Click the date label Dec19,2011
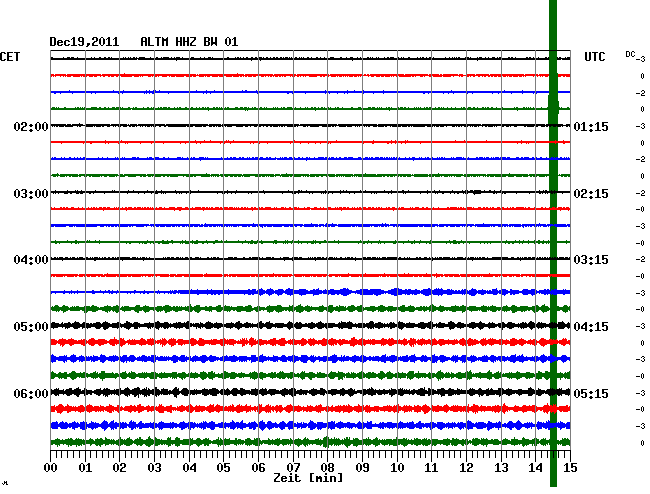 click(x=84, y=42)
